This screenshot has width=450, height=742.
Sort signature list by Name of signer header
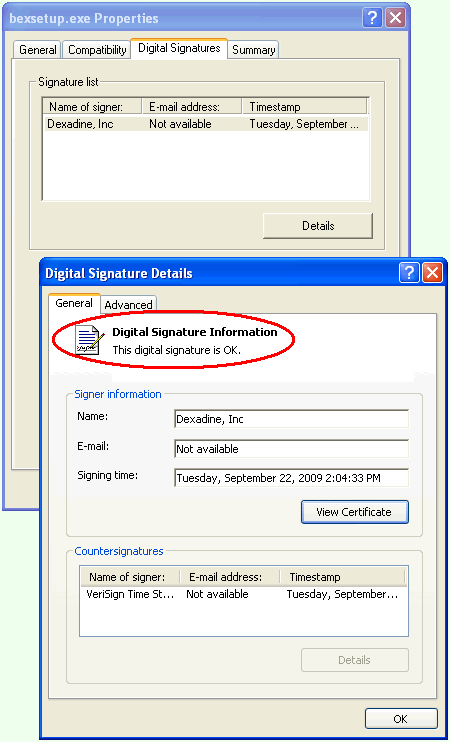coord(93,106)
